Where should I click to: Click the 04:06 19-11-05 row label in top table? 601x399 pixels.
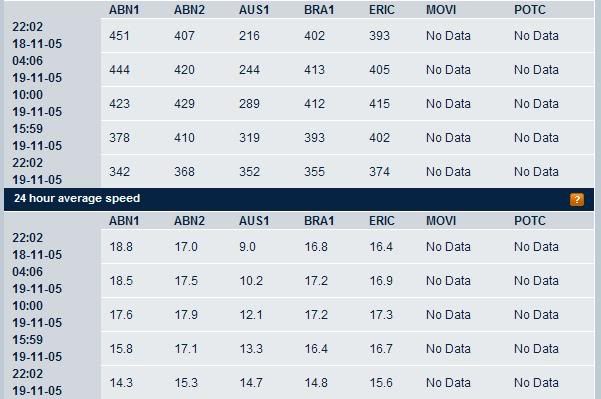[37, 69]
